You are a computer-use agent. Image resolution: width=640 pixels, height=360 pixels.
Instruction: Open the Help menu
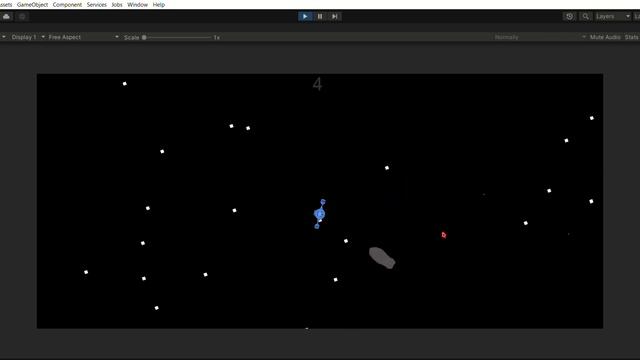(159, 4)
